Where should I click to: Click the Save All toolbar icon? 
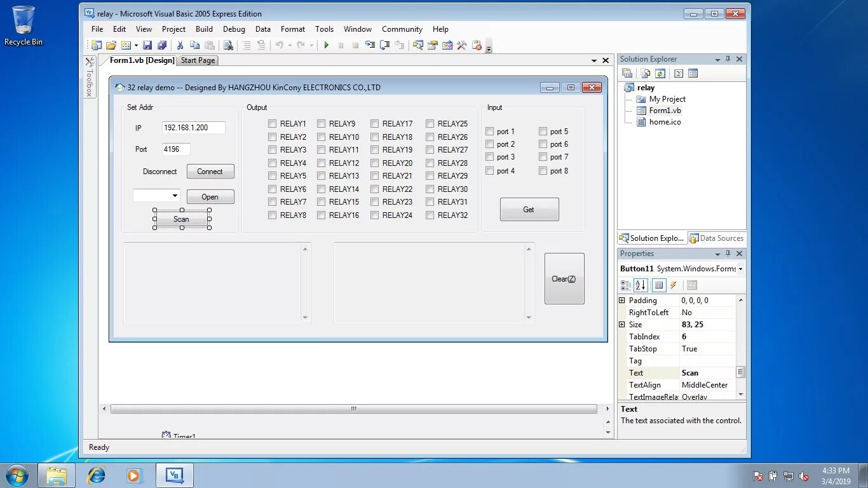[162, 45]
